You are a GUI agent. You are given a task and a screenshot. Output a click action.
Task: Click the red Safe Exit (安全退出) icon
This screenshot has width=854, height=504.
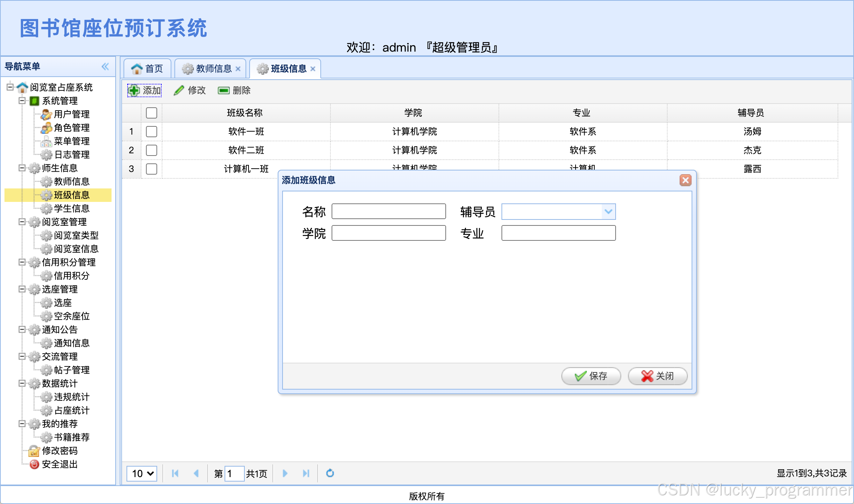34,464
